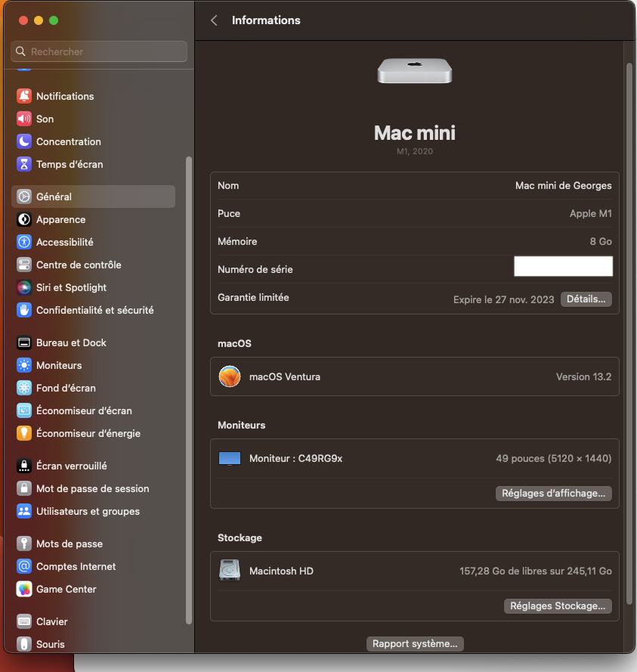This screenshot has height=672, width=637.
Task: Open the Bureau et Dock icon
Action: 24,343
